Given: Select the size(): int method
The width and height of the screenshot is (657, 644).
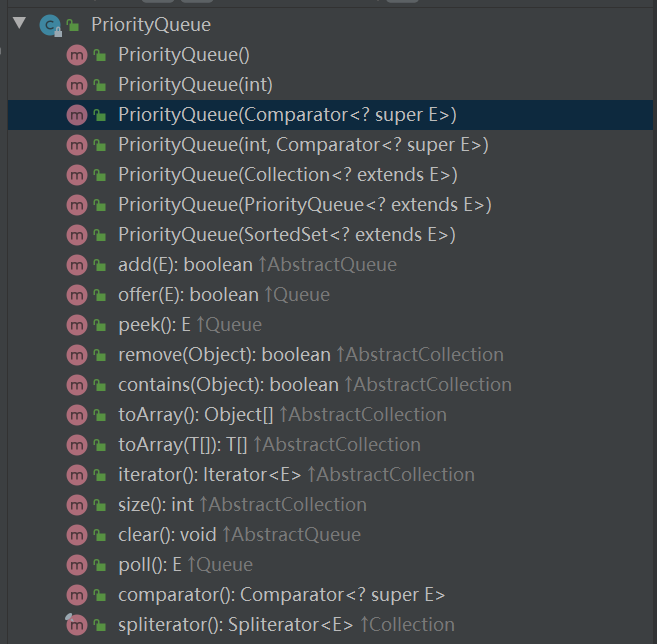Looking at the screenshot, I should click(x=155, y=505).
